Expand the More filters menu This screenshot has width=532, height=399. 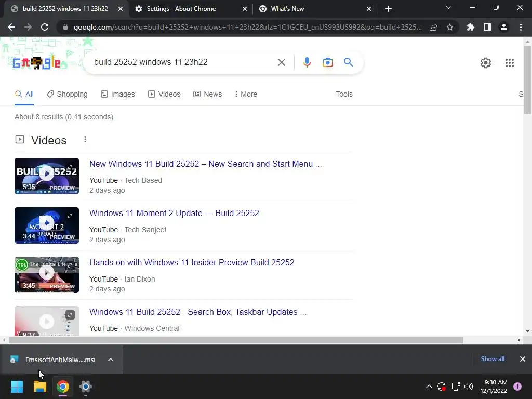pos(246,94)
